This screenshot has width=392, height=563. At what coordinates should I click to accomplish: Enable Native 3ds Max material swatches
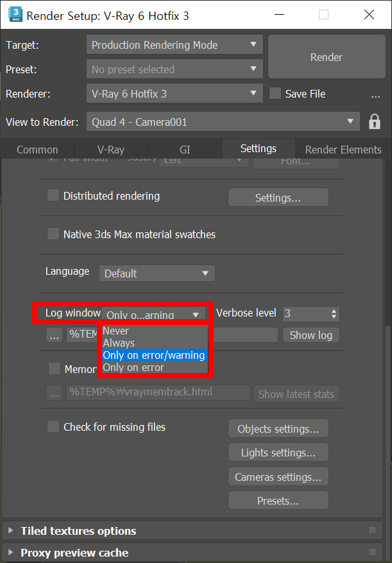coord(53,234)
